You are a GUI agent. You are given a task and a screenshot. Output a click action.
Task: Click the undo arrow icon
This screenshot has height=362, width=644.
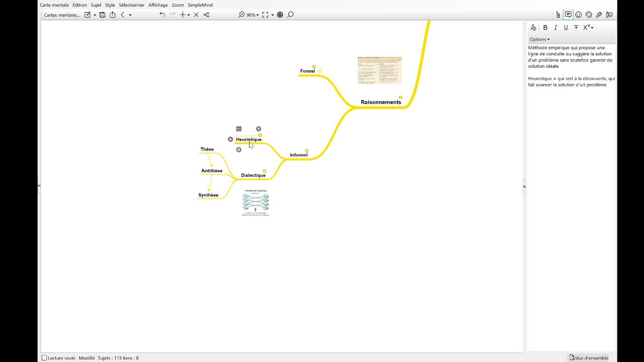[x=162, y=15]
